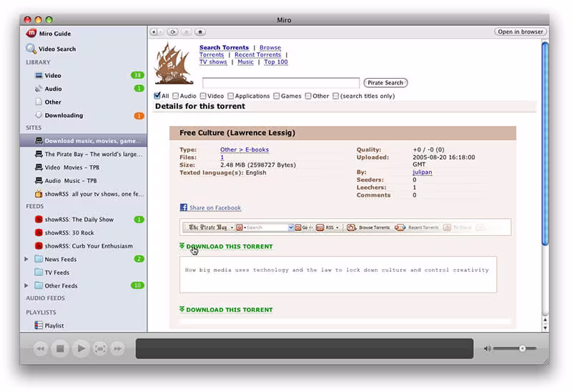Go back in browser toolbar
The image size is (572, 392).
point(154,31)
